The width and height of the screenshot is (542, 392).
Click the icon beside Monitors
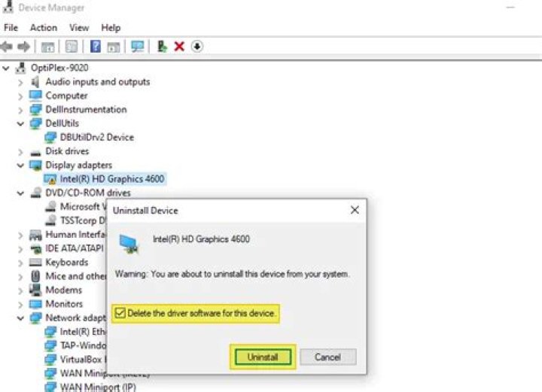(x=35, y=304)
